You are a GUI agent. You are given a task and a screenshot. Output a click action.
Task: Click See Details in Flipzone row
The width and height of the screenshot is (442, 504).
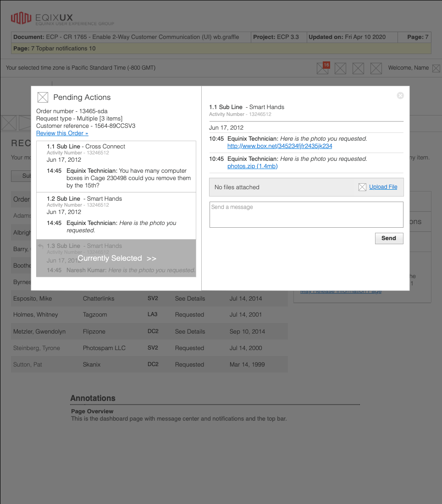coord(190,331)
